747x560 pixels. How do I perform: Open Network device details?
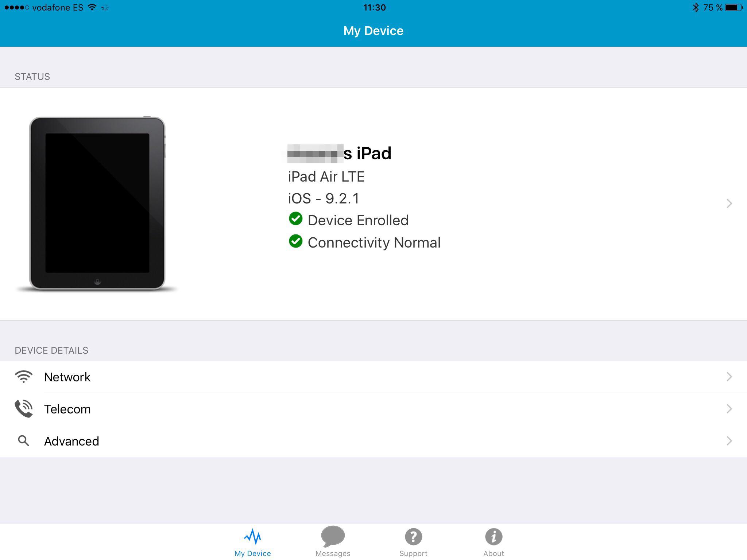coord(373,377)
